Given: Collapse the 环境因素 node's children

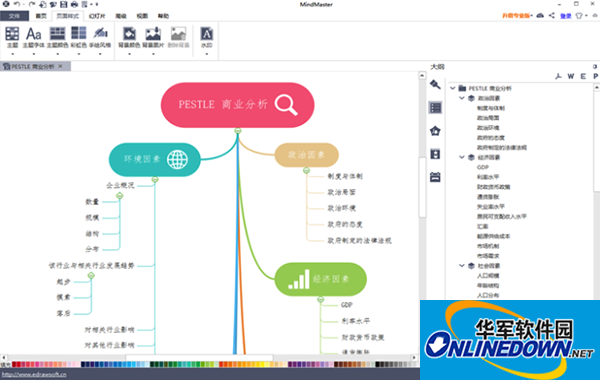Looking at the screenshot, I should [155, 179].
